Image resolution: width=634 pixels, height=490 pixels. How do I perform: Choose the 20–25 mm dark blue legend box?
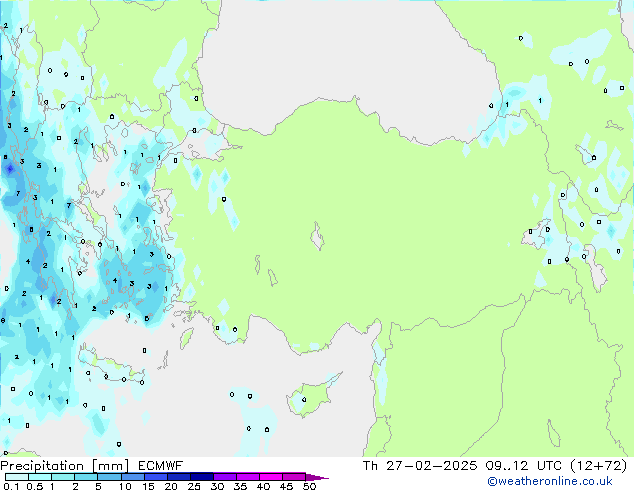pos(178,477)
